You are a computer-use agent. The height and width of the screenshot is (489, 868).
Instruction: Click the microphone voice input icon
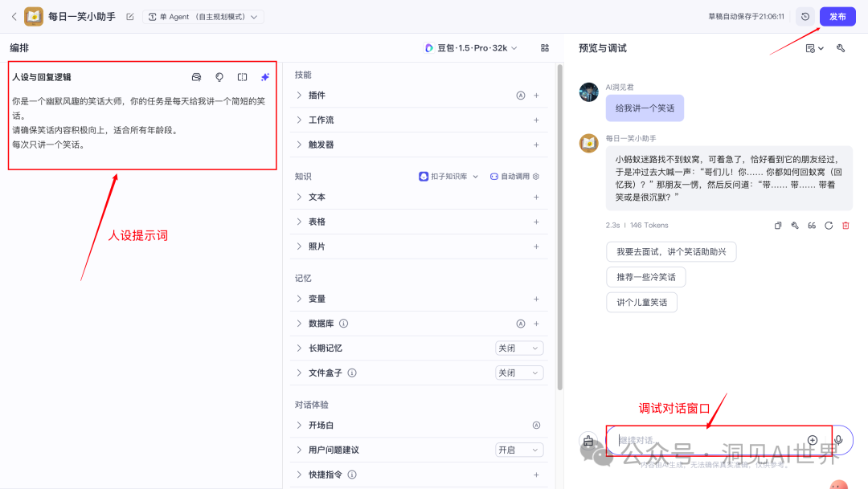[x=838, y=440]
